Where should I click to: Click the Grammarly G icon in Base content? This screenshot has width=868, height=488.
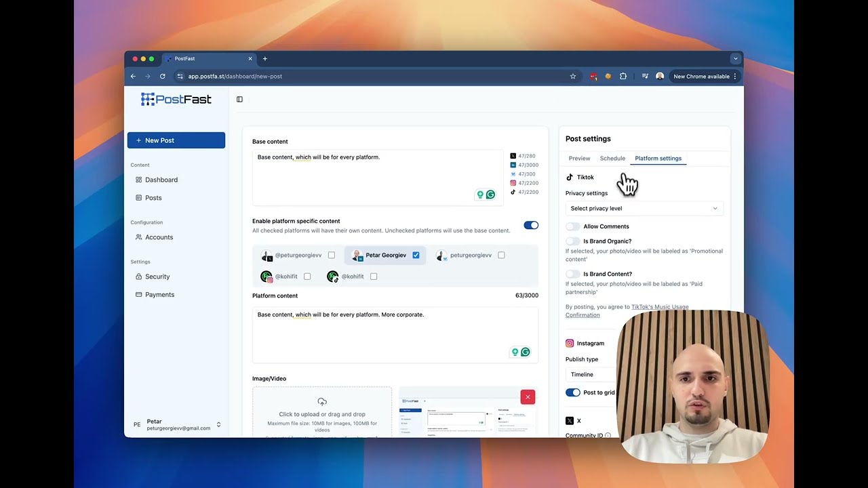point(490,195)
